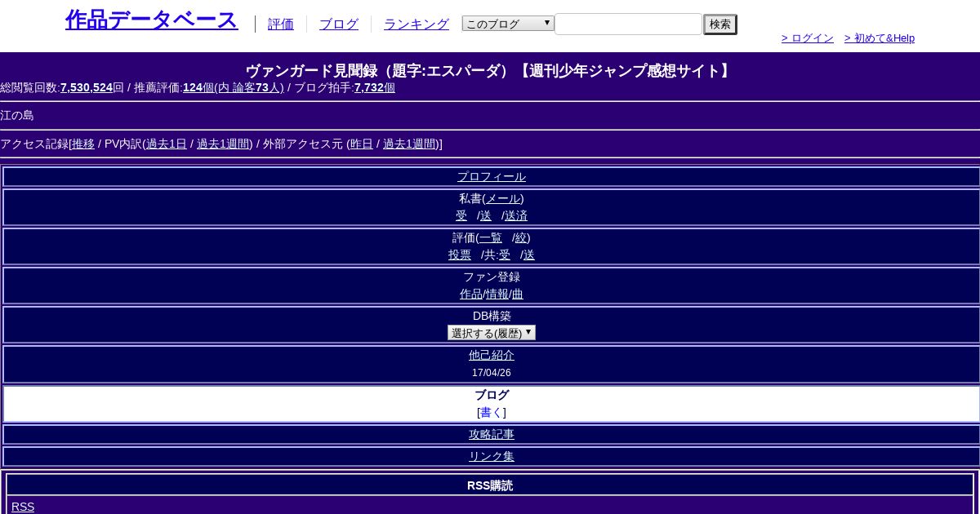
Task: Select the blog title ヴァンガード見聞録 heading
Action: pos(490,71)
